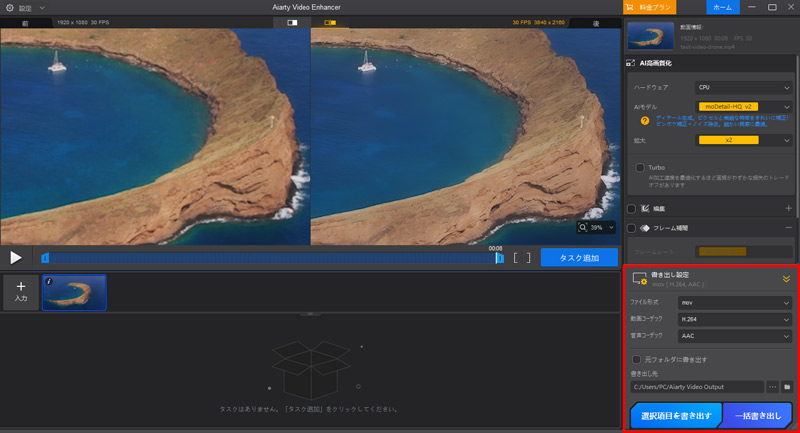Enable the フレーム補間 checkbox
Image resolution: width=800 pixels, height=433 pixels.
click(x=631, y=228)
